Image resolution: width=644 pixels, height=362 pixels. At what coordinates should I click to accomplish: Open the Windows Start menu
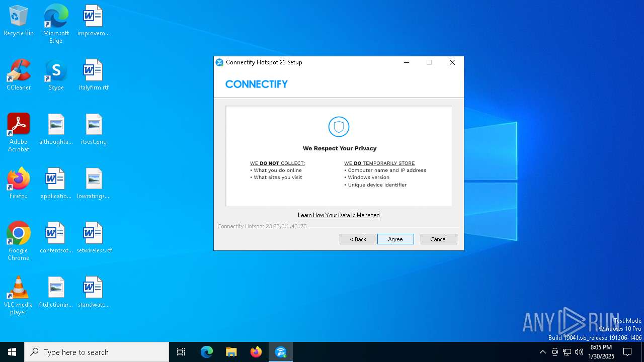point(12,352)
